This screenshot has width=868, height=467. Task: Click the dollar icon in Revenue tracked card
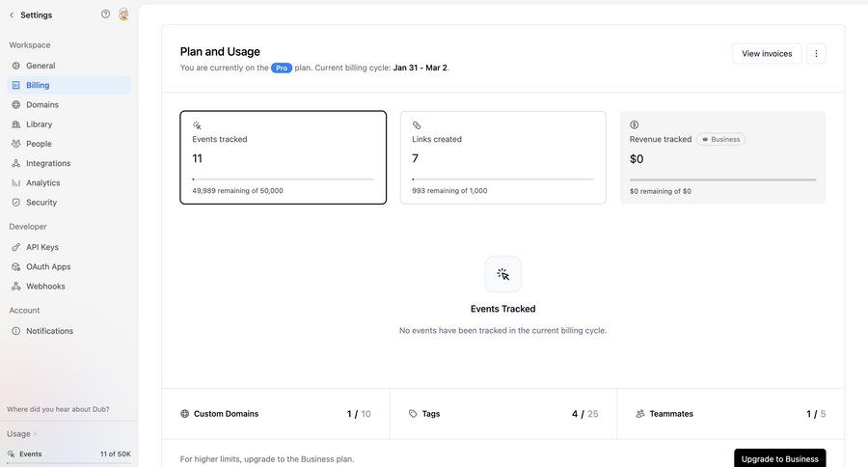(x=635, y=125)
